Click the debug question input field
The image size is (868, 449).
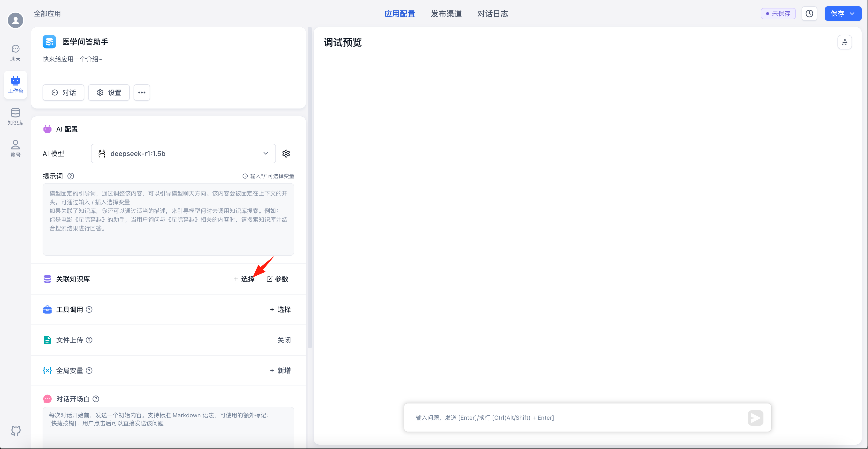573,418
